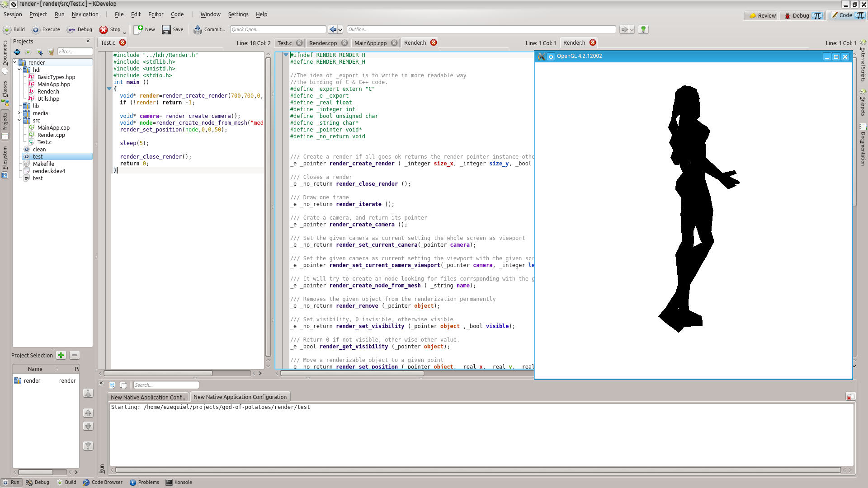Viewport: 868px width, 488px height.
Task: Collapse the hdr folder in tree
Action: click(19, 70)
